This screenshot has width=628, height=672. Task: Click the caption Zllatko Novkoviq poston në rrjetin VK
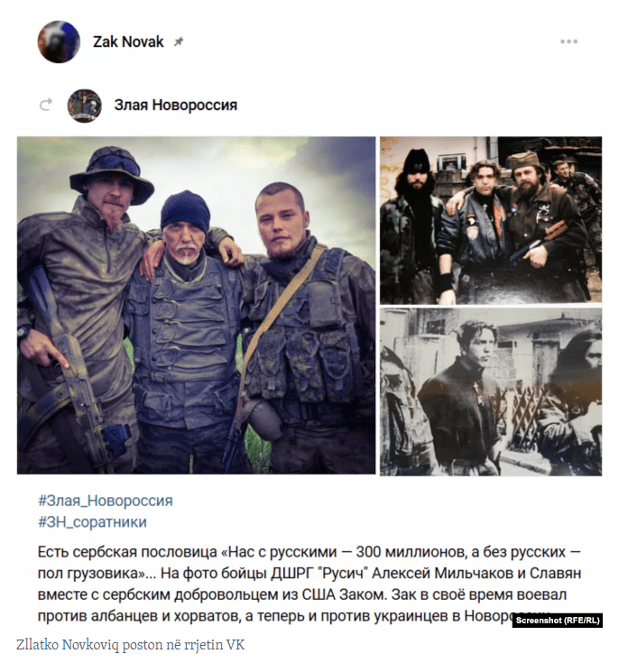(x=130, y=645)
